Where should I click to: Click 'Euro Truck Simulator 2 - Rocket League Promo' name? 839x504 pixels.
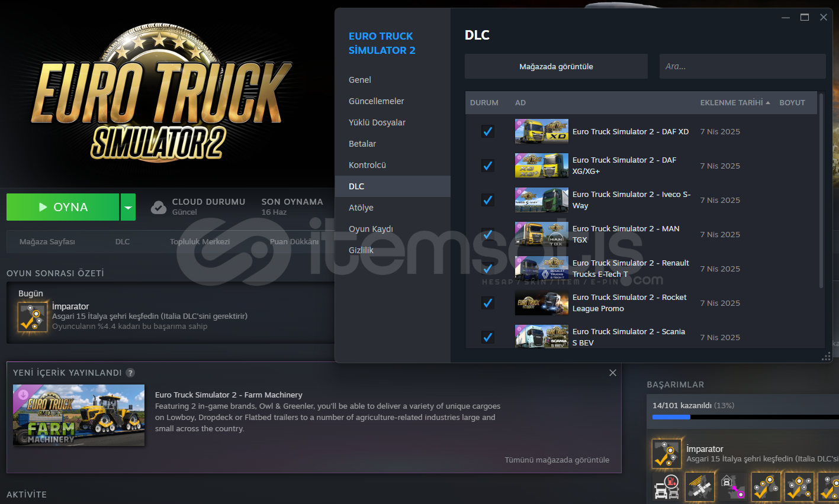coord(629,303)
